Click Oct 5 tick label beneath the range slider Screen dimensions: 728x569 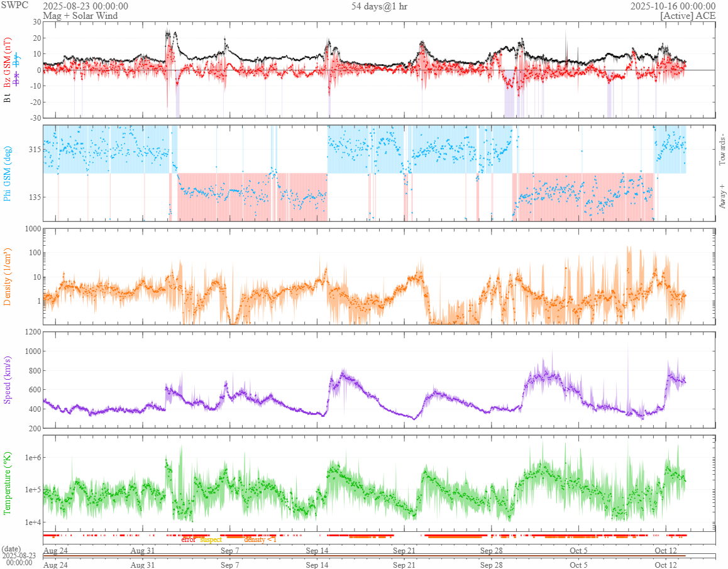pos(578,565)
